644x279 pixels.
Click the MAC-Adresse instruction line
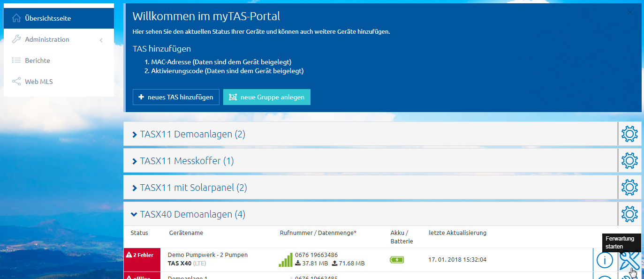coord(221,62)
